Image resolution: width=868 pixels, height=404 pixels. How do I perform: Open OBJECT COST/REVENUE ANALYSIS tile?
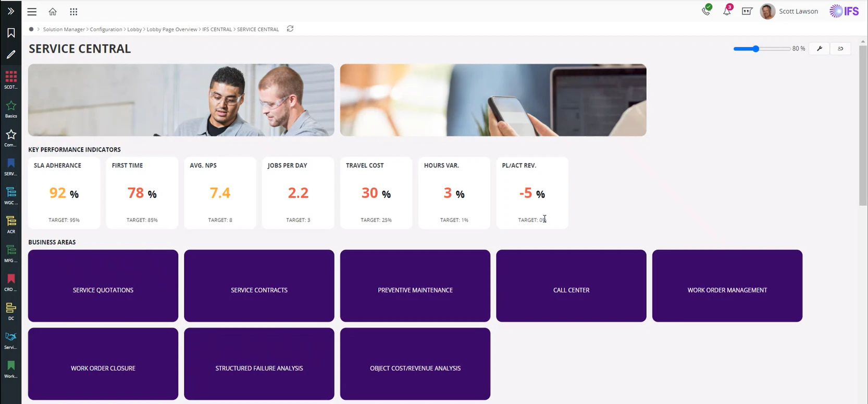click(x=415, y=364)
